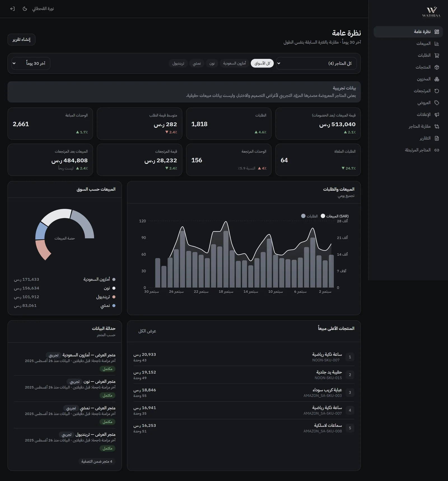Screen dimensions: 448x481
Task: Open the آخر 30 يوماً period dropdown
Action: click(x=31, y=63)
